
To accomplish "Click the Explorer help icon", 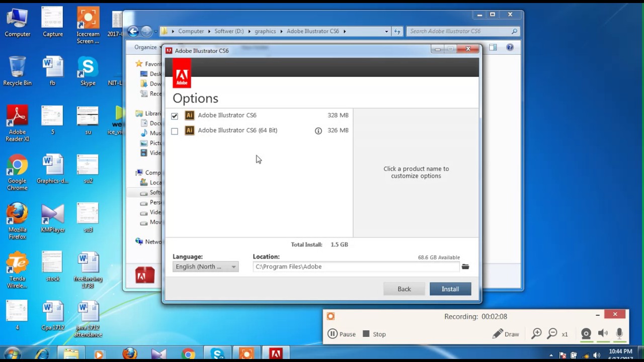I will 510,47.
